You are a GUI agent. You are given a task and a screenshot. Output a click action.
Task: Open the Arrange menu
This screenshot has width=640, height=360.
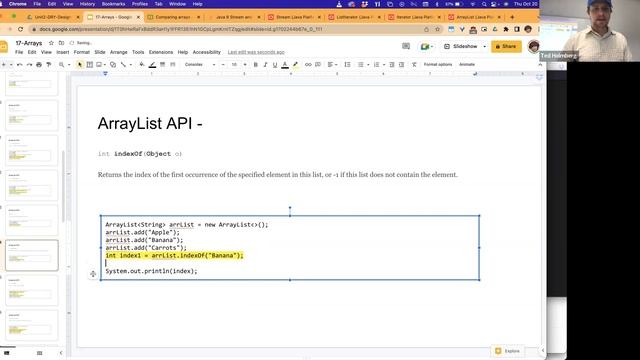(119, 52)
